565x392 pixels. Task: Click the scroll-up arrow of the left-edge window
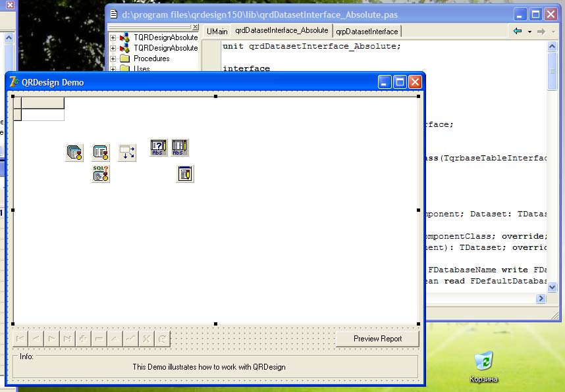(x=9, y=37)
